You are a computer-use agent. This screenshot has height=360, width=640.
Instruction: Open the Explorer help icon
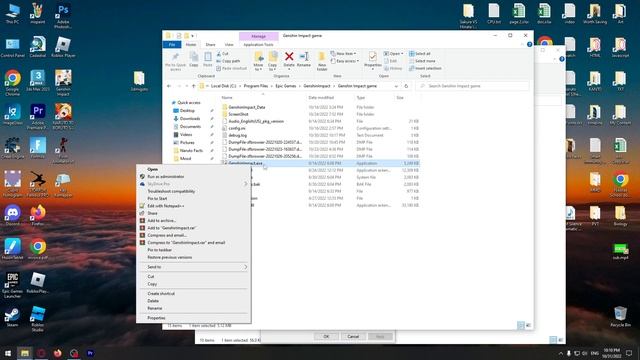(529, 44)
